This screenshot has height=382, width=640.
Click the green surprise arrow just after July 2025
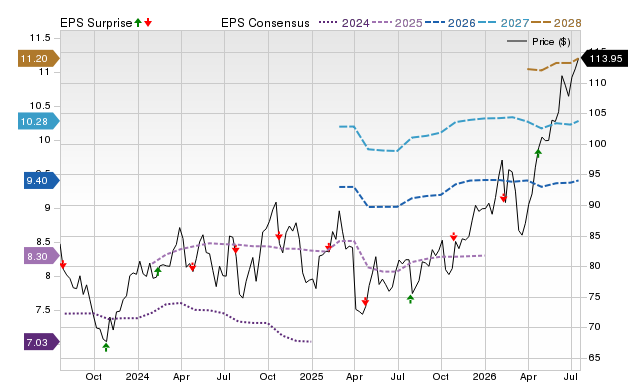tap(411, 299)
